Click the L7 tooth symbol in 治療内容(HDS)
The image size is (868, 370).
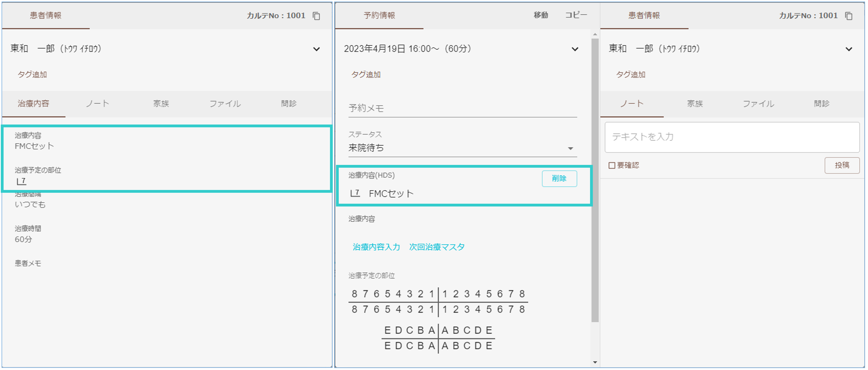355,193
